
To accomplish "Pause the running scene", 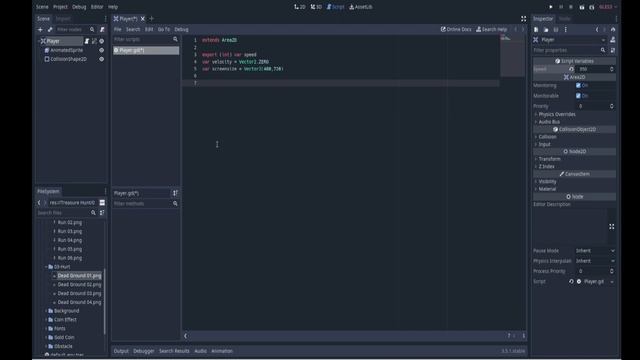I will (x=561, y=7).
